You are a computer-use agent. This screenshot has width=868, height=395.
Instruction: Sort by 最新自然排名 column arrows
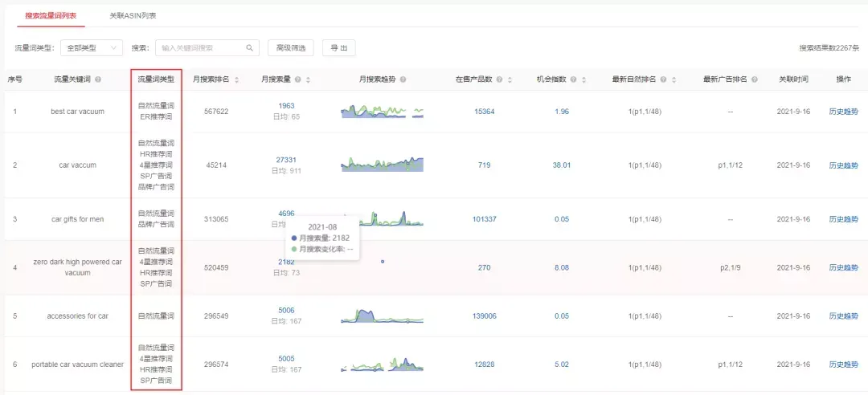pyautogui.click(x=674, y=79)
